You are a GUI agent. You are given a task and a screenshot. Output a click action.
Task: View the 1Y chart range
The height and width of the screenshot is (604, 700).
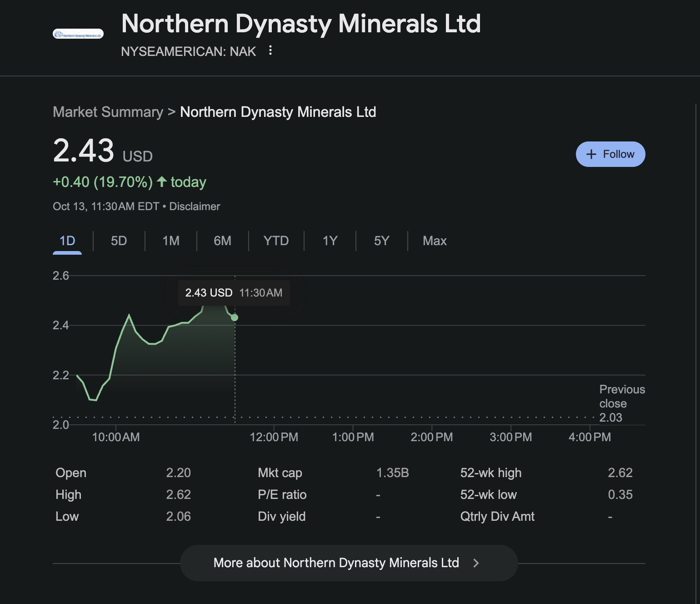(x=330, y=241)
